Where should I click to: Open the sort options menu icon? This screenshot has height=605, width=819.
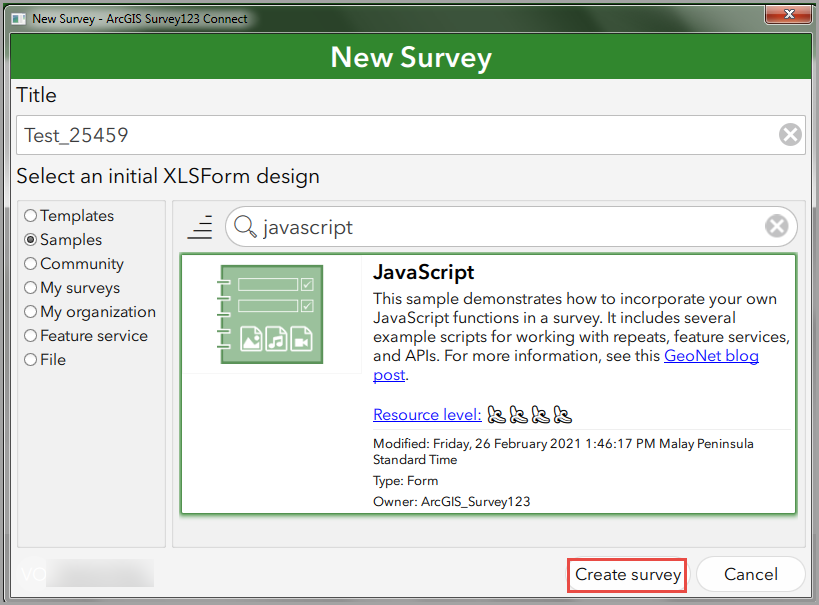click(x=200, y=227)
